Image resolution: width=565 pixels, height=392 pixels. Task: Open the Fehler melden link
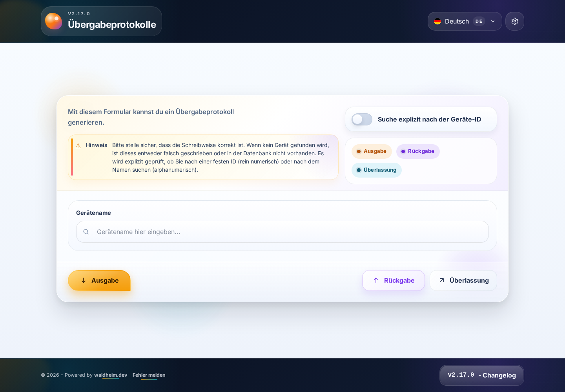click(x=149, y=375)
